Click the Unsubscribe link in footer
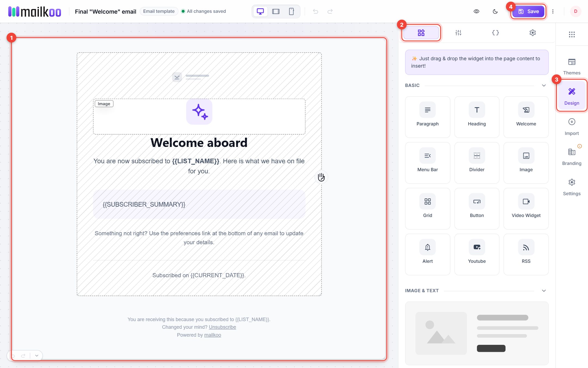Screen dimensions: 588x368 point(222,327)
